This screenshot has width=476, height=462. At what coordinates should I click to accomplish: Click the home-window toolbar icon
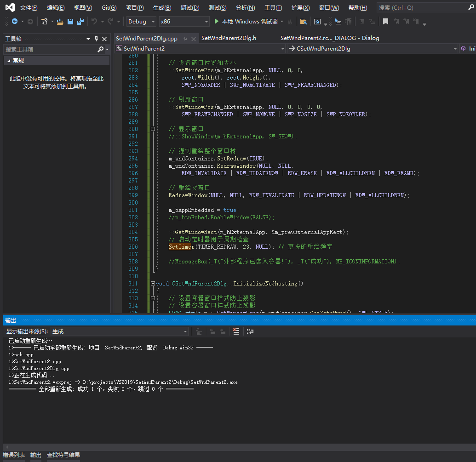point(317,22)
